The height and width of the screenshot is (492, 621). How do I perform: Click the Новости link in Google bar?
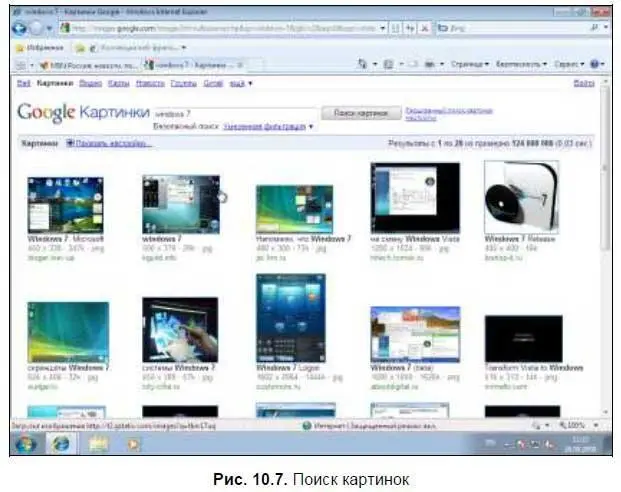[x=150, y=83]
